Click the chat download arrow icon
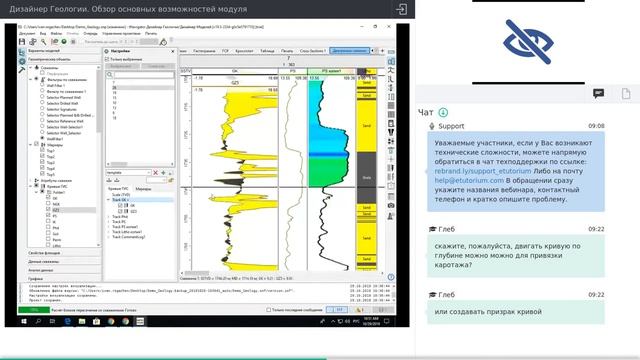 [x=443, y=112]
